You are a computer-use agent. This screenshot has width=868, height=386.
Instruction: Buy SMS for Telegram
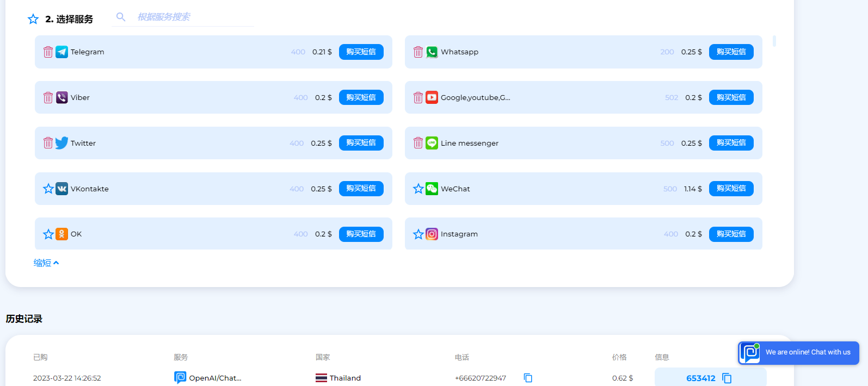pos(361,52)
